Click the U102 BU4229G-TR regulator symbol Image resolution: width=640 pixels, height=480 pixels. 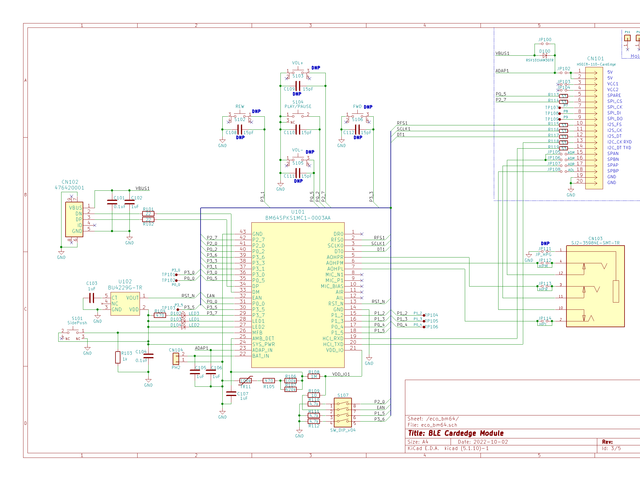pos(125,303)
